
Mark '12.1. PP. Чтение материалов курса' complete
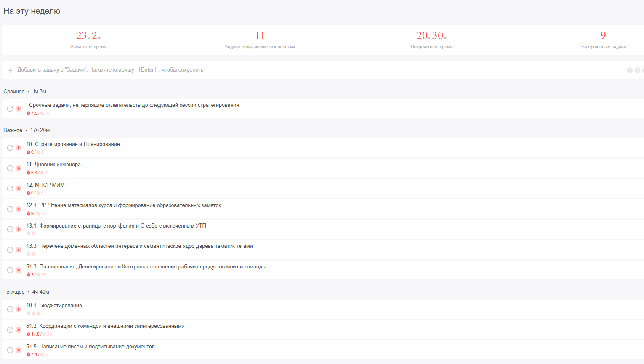pyautogui.click(x=10, y=209)
